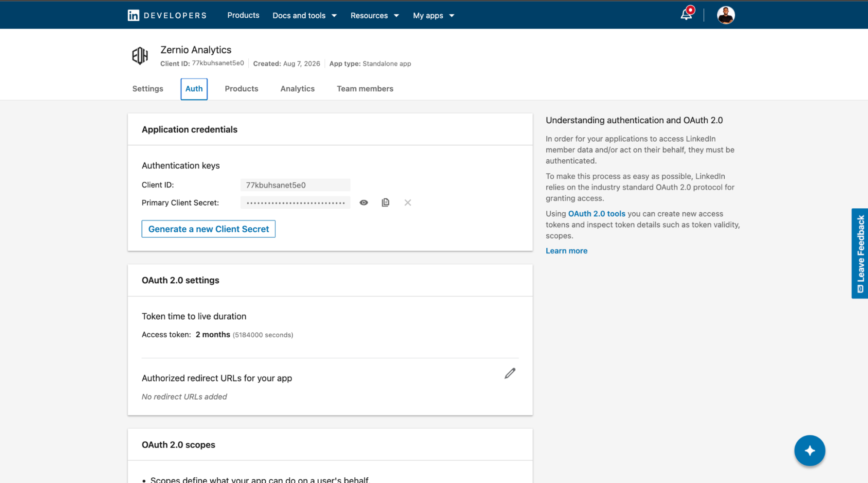Click the Learn more link
This screenshot has width=868, height=483.
567,251
